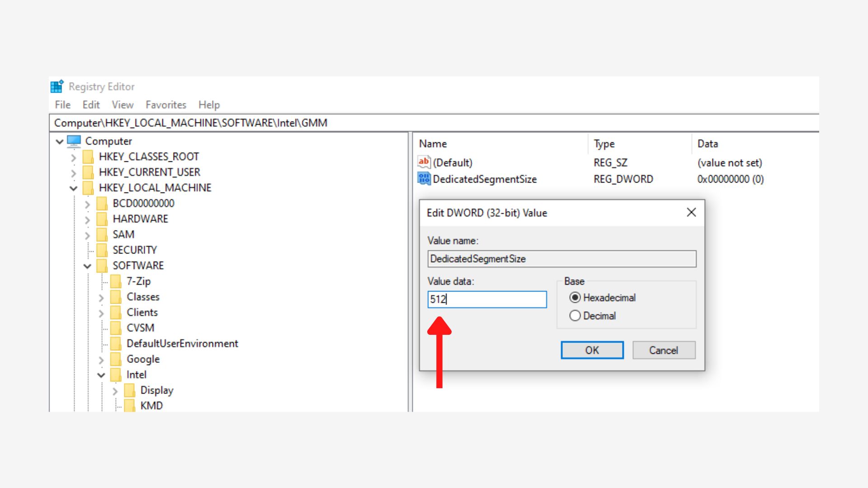Expand the Display key under Intel
868x488 pixels.
[115, 391]
